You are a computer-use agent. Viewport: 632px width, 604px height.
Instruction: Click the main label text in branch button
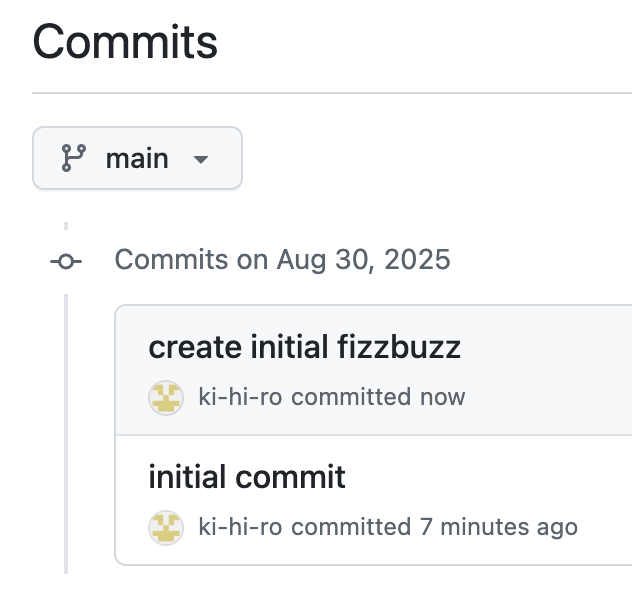click(x=137, y=158)
